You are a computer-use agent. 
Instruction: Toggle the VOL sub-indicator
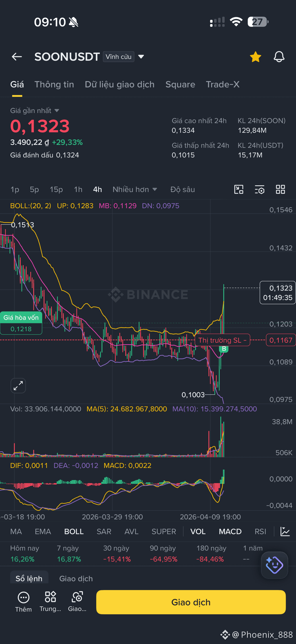click(x=198, y=532)
